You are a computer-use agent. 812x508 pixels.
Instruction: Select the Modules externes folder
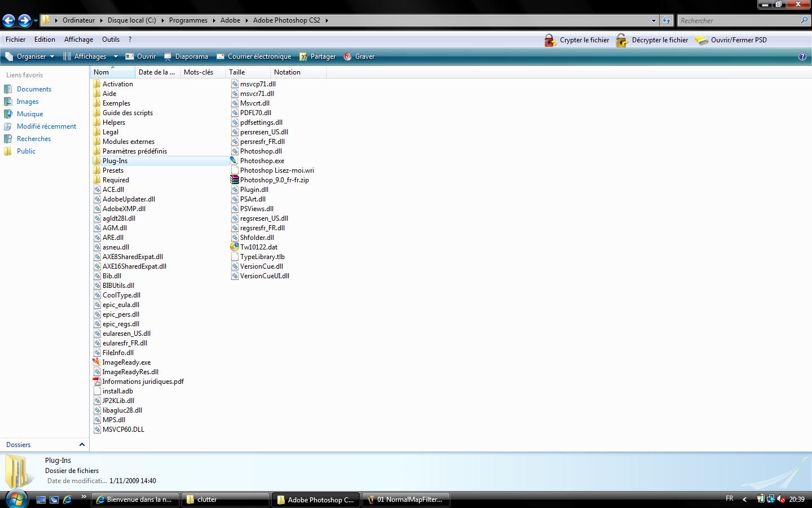(x=123, y=142)
